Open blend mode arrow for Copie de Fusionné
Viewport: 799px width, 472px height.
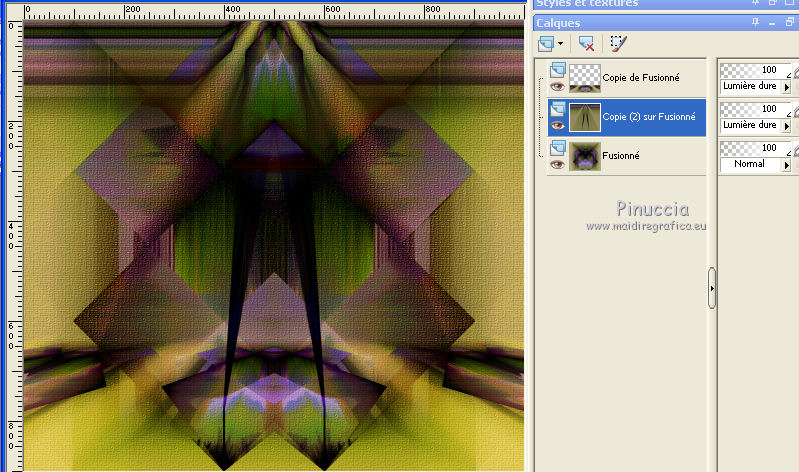pos(786,87)
